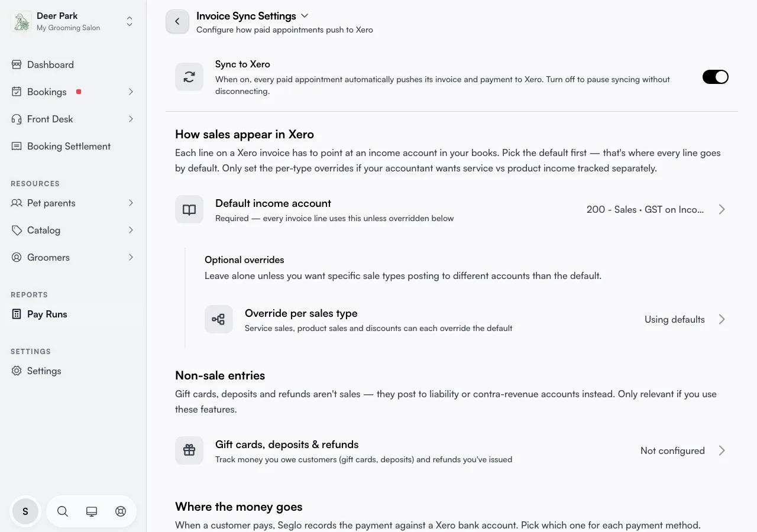The height and width of the screenshot is (532, 757).
Task: Expand the Pet parents submenu chevron
Action: 131,203
